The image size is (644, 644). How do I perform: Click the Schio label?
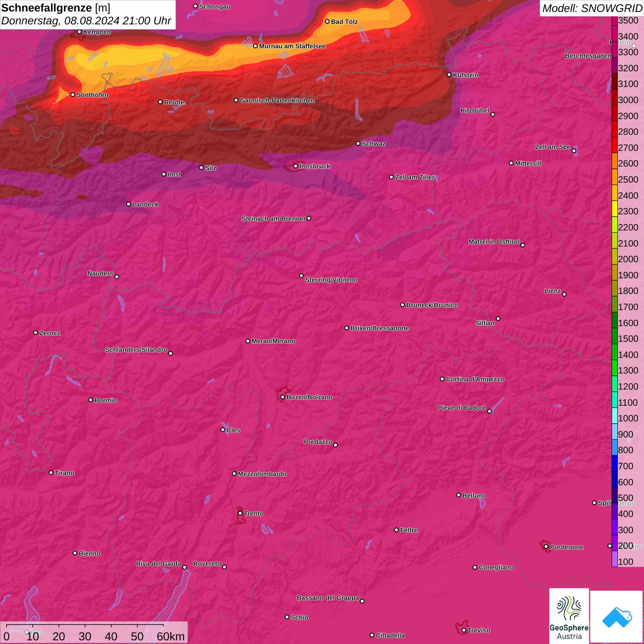(299, 617)
